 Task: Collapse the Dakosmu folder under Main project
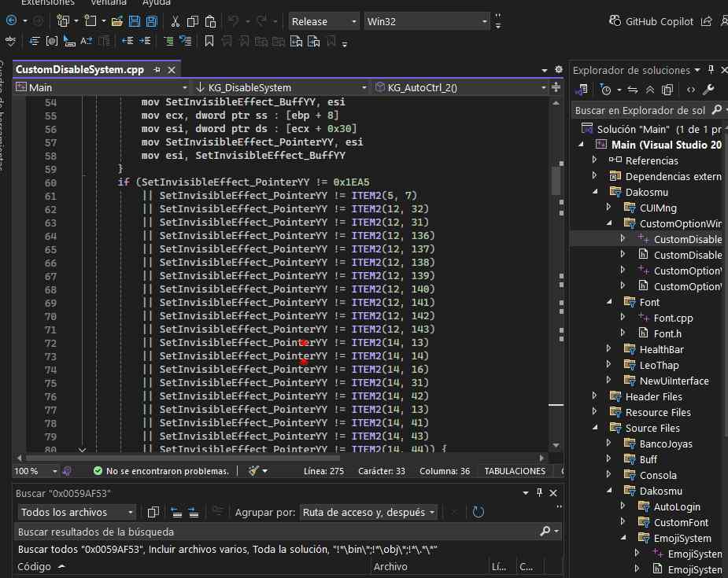[x=595, y=192]
